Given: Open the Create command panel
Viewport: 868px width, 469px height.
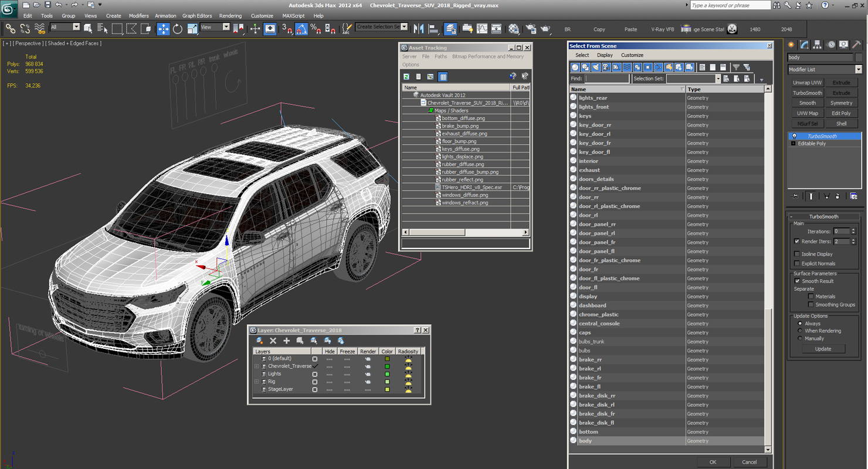Looking at the screenshot, I should click(792, 45).
